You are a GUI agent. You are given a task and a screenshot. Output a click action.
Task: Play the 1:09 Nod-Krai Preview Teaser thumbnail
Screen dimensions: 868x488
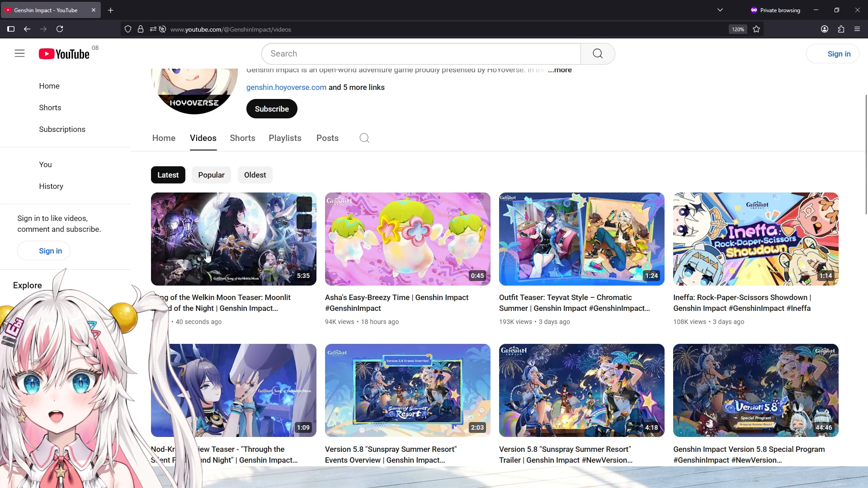tap(234, 390)
